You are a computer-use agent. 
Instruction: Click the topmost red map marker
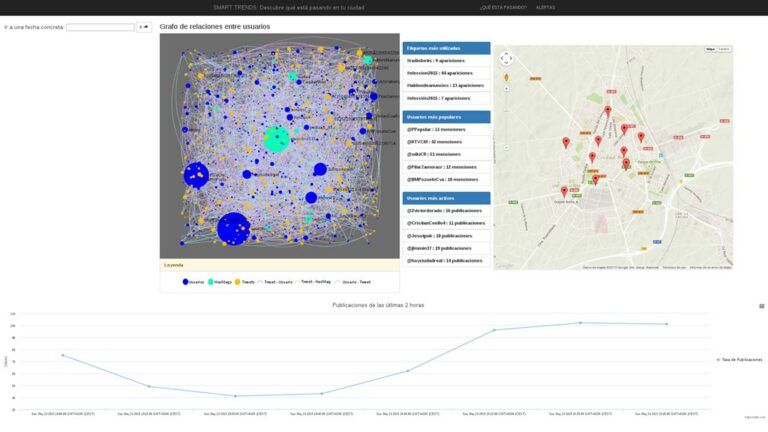pyautogui.click(x=608, y=111)
